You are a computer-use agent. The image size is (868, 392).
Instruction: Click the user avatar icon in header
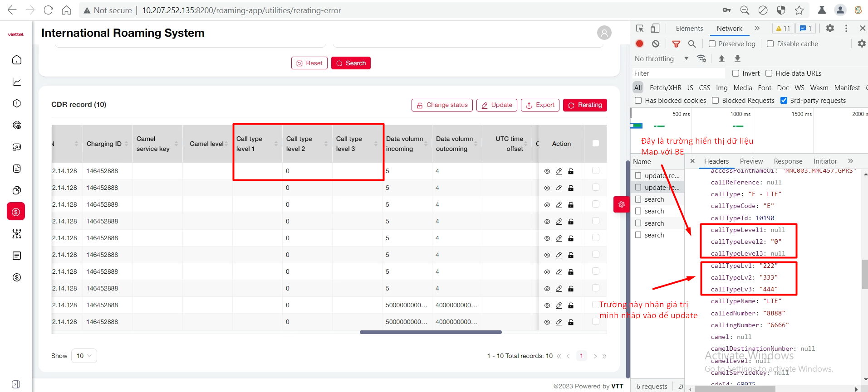(x=604, y=33)
